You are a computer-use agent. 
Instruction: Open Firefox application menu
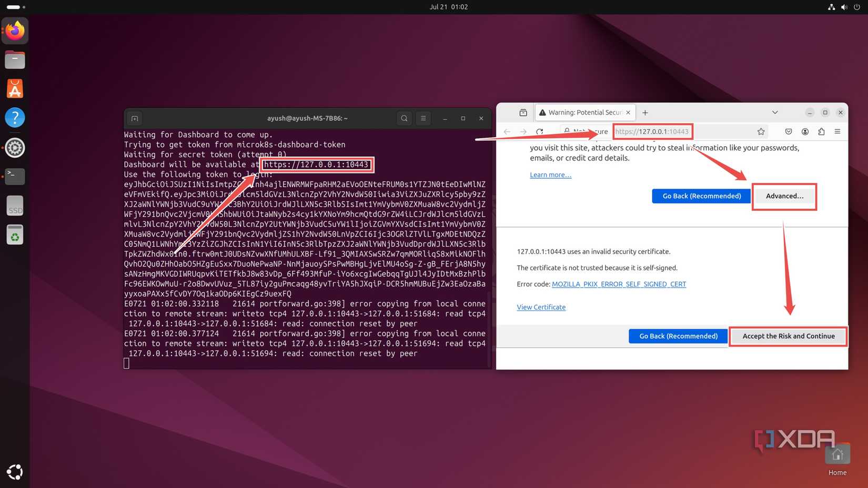coord(837,131)
